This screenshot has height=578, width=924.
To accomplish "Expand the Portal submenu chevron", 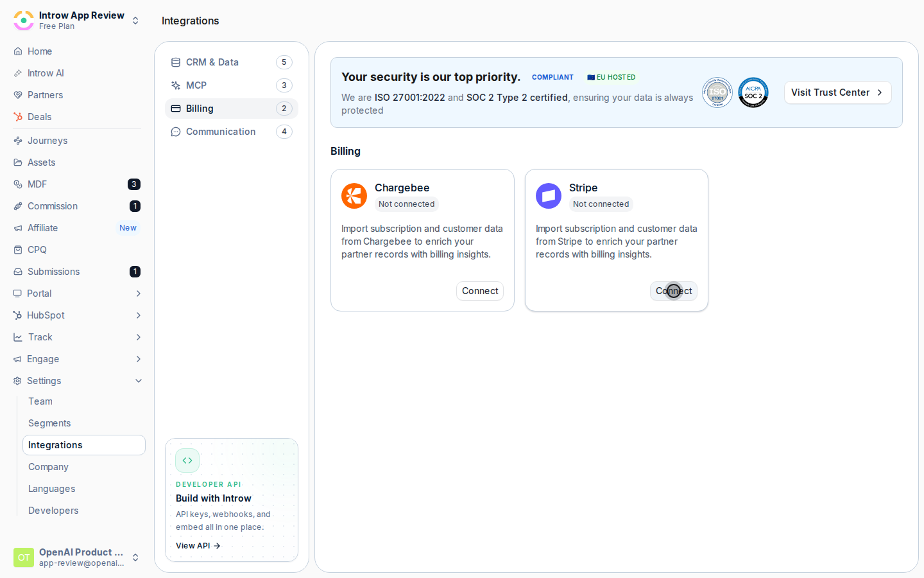I will coord(139,293).
